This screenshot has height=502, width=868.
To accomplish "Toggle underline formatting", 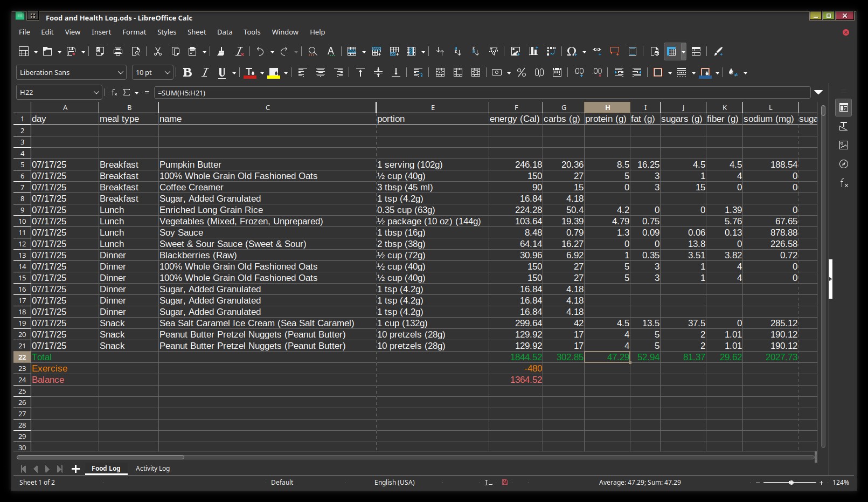I will tap(223, 72).
